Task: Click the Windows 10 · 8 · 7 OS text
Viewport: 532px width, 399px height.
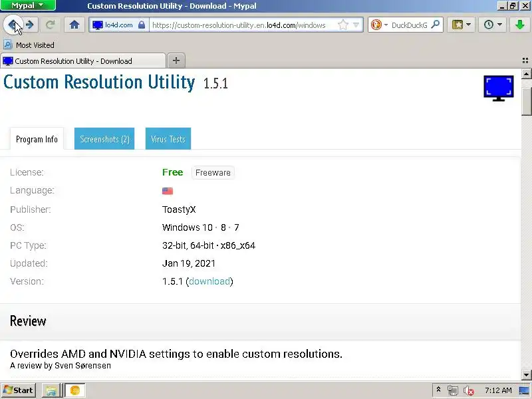Action: pyautogui.click(x=201, y=227)
